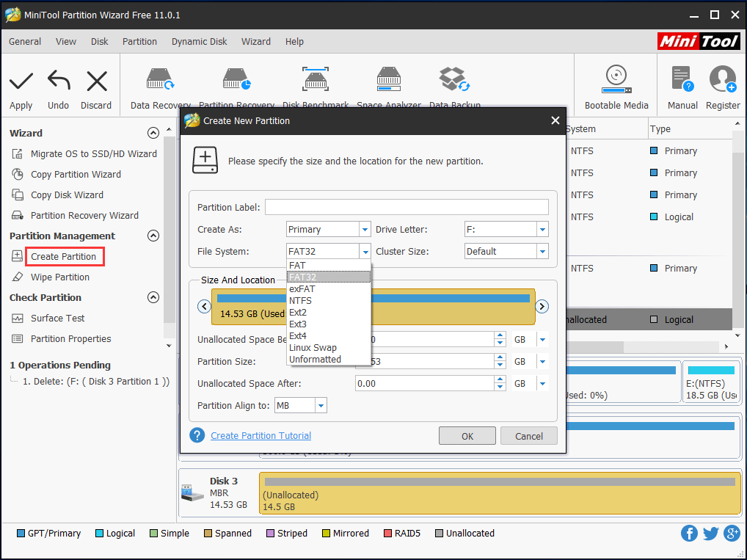747x560 pixels.
Task: Select Wipe Partition in sidebar
Action: pos(60,277)
